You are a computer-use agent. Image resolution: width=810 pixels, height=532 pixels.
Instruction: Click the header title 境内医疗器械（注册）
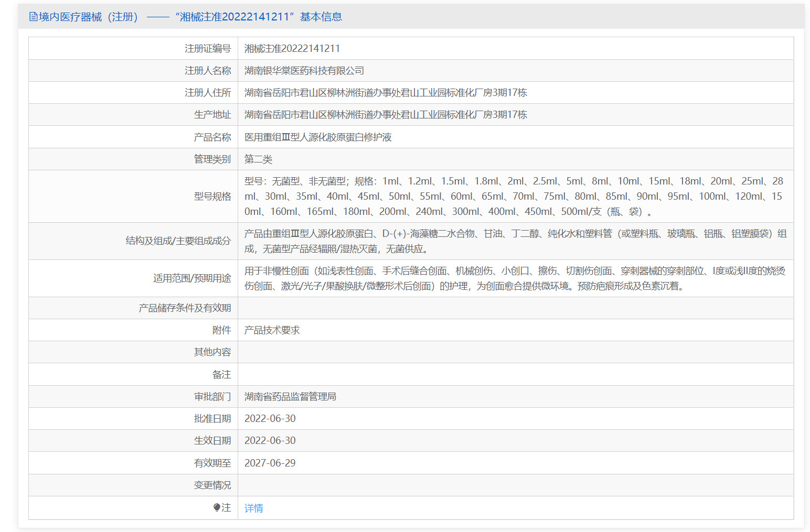tap(89, 17)
